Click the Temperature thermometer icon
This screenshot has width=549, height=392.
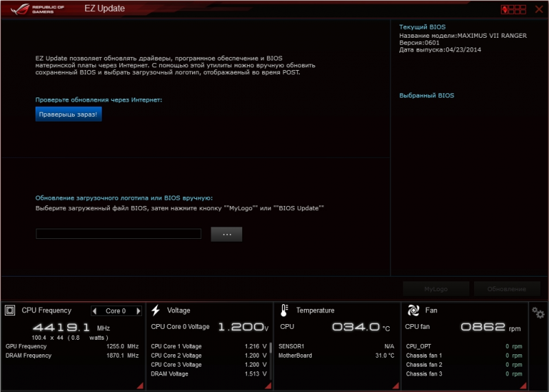[284, 310]
